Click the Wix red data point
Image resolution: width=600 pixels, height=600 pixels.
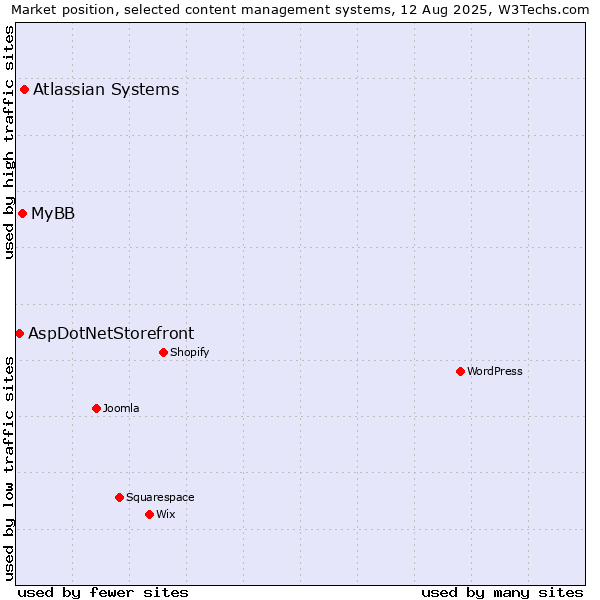(150, 514)
